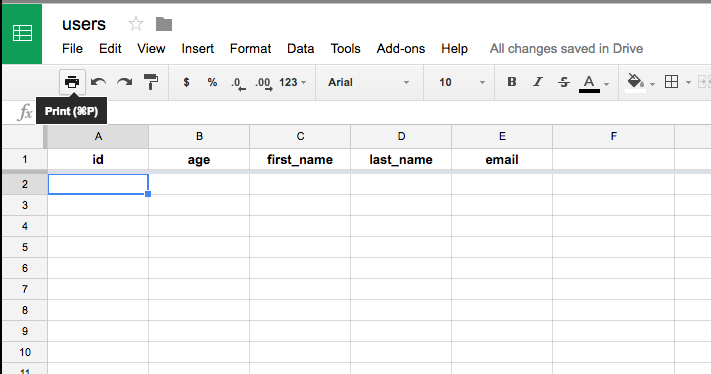Toggle bold formatting
The width and height of the screenshot is (711, 374).
pyautogui.click(x=512, y=82)
